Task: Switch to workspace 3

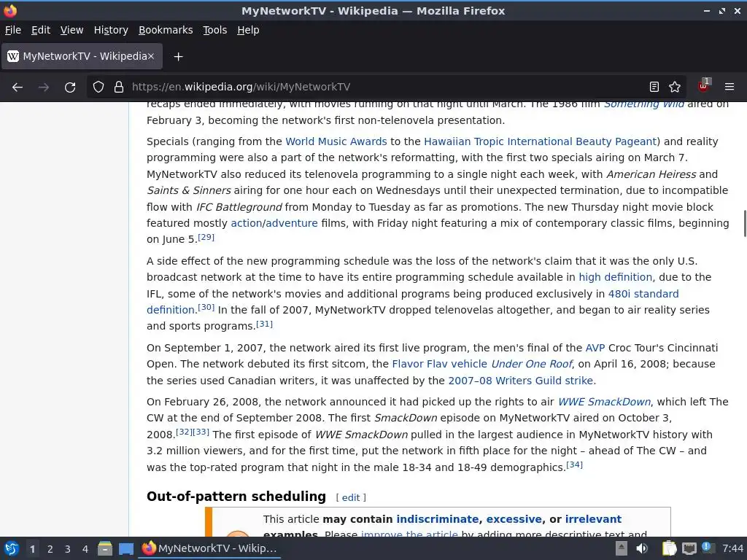Action: pyautogui.click(x=68, y=549)
